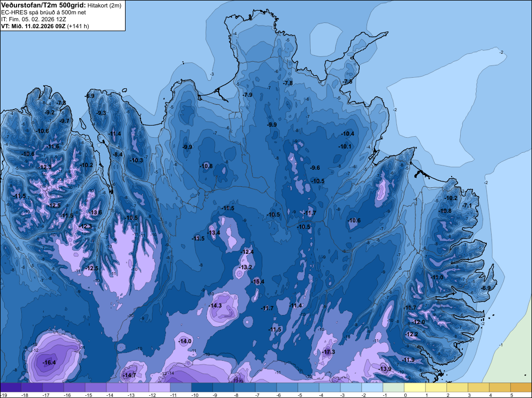
Task: Click the title 'Veðurstofan/T2m 500grid:'
Action: click(x=44, y=5)
